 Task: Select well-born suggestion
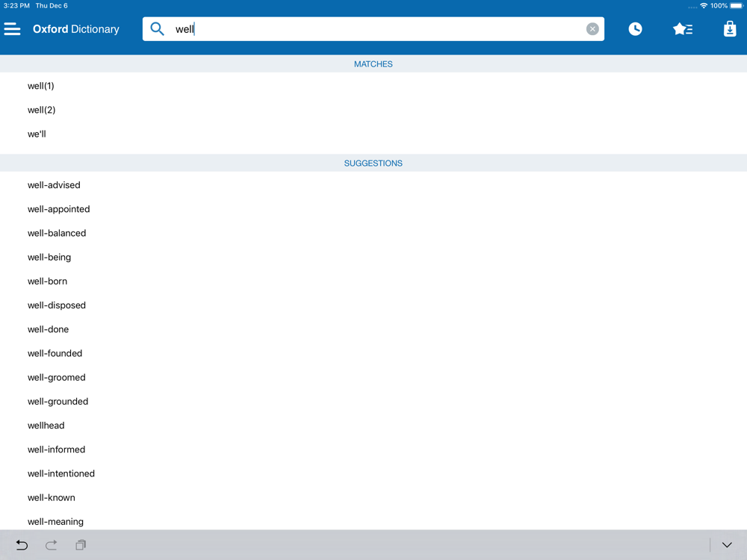tap(373, 281)
